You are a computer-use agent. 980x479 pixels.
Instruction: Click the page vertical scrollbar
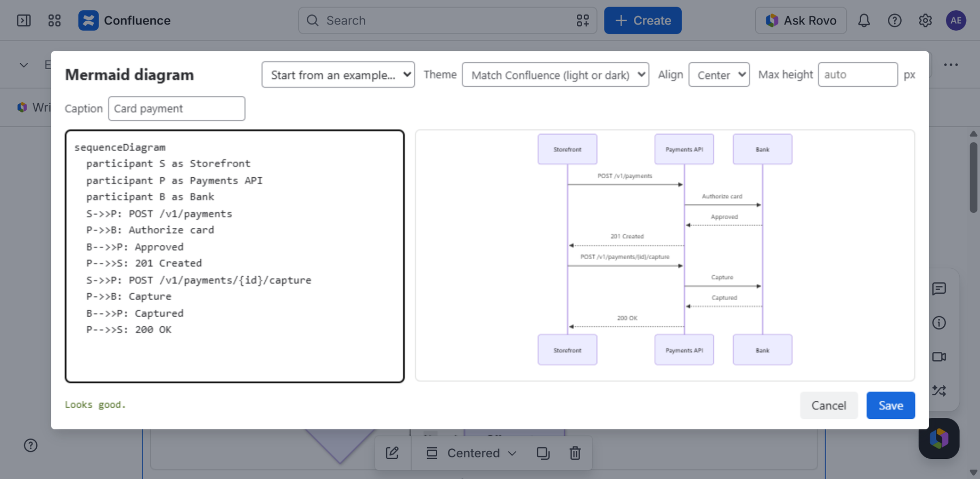974,178
